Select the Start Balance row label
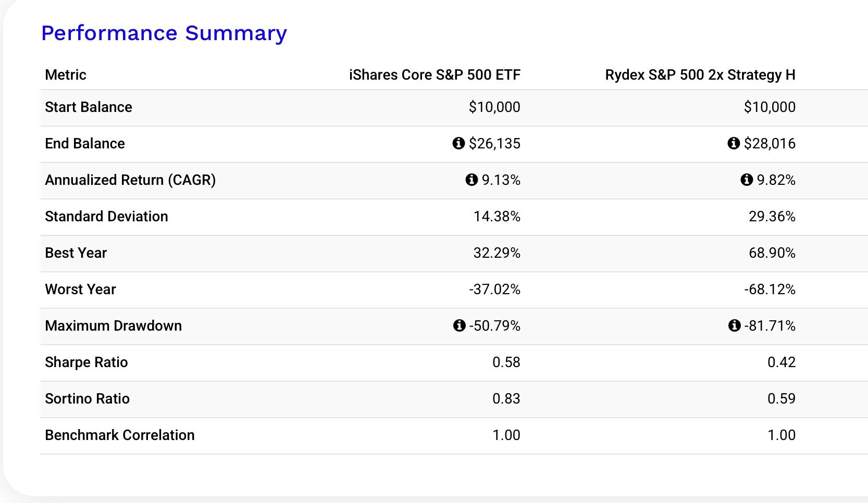 (89, 107)
